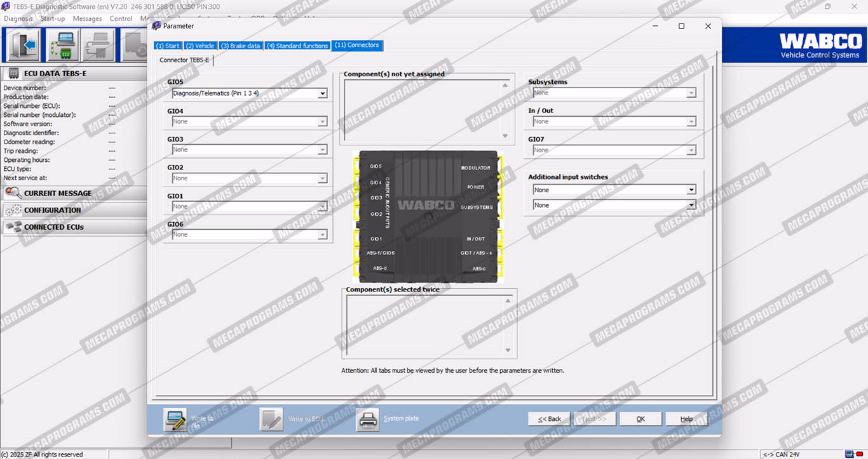Click the connection status icon in status bar
Image resolution: width=868 pixels, height=459 pixels.
851,454
